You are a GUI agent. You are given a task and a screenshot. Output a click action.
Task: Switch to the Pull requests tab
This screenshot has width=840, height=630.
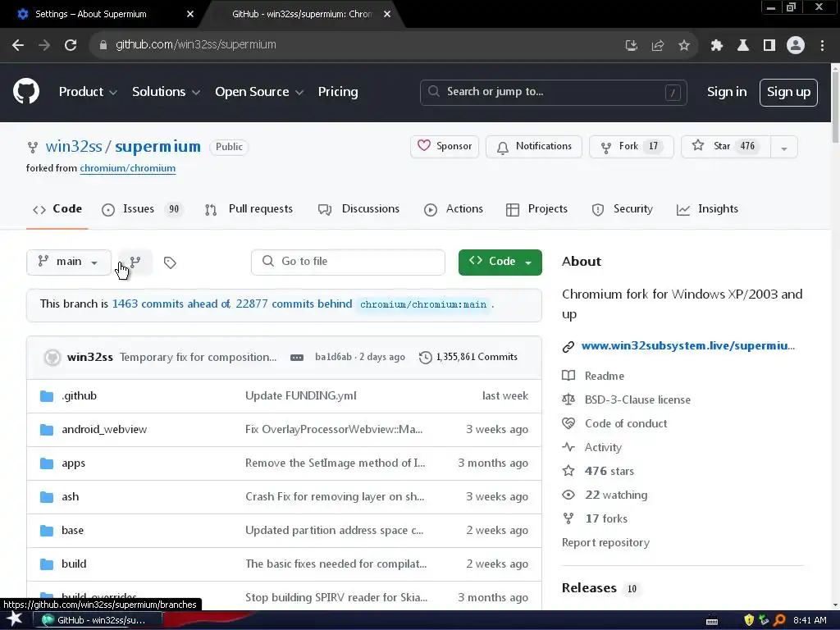click(249, 209)
